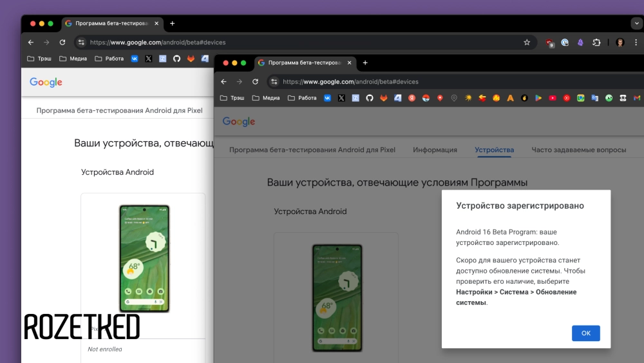Click Google logo in back window
Image resolution: width=644 pixels, height=363 pixels.
46,83
